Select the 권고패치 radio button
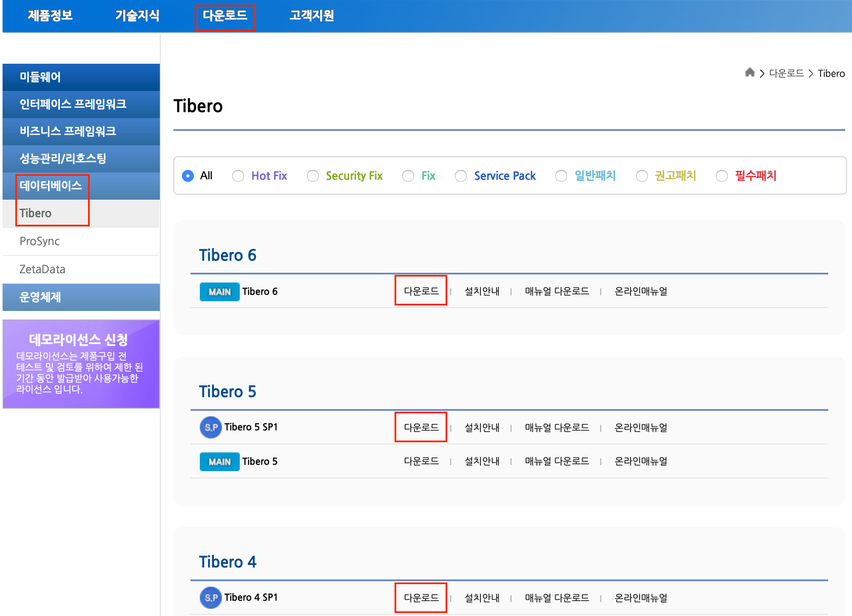This screenshot has height=616, width=852. click(x=642, y=176)
